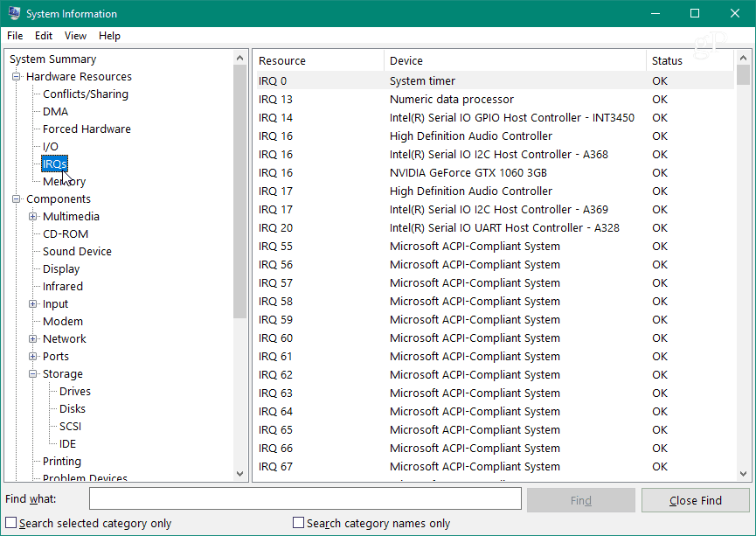This screenshot has height=536, width=756.
Task: Enable Search selected category only checkbox
Action: coord(10,523)
